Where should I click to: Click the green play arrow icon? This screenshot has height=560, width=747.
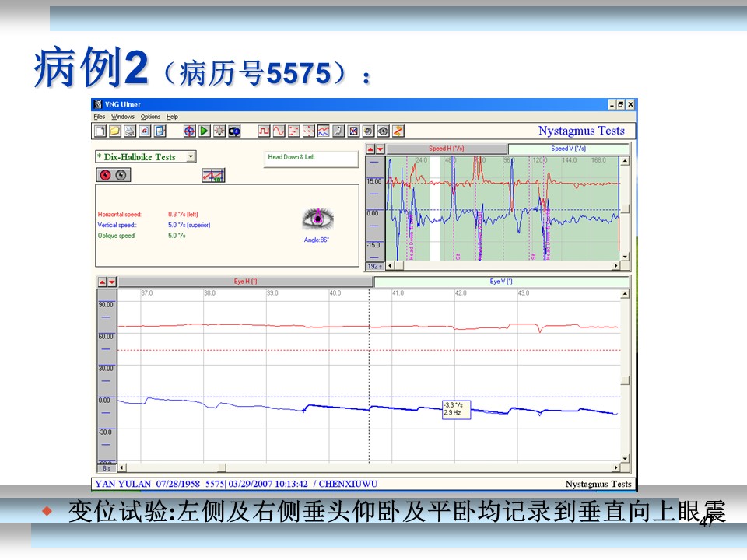click(x=204, y=131)
